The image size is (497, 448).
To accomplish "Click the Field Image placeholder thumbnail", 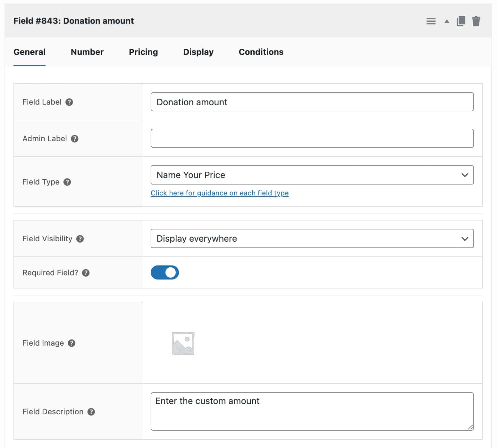I will coord(182,343).
